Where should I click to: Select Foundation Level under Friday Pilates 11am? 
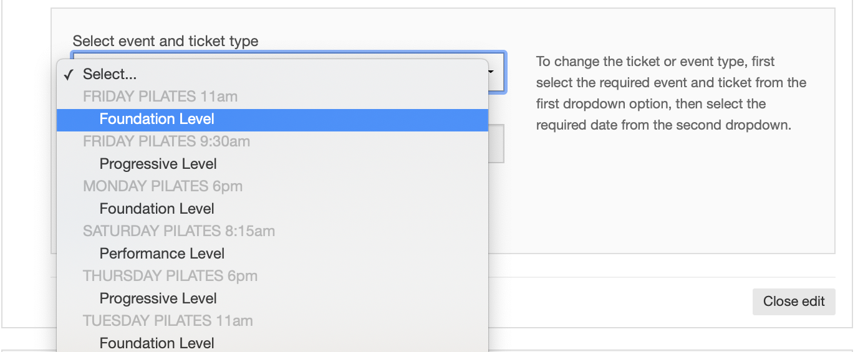(157, 119)
